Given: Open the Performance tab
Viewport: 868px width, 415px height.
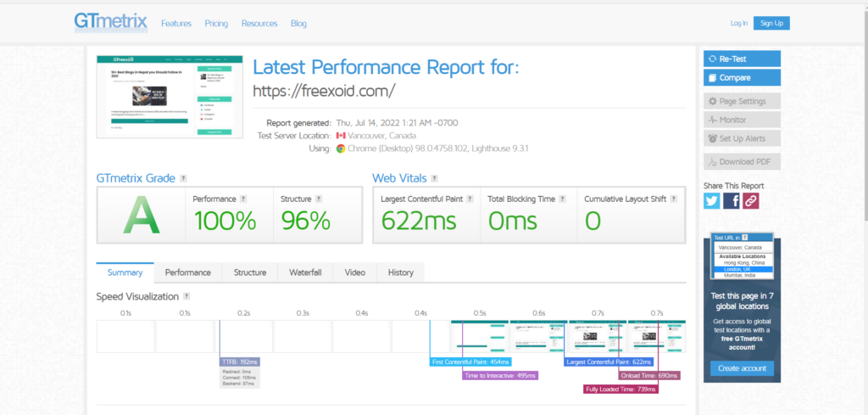Looking at the screenshot, I should (187, 272).
